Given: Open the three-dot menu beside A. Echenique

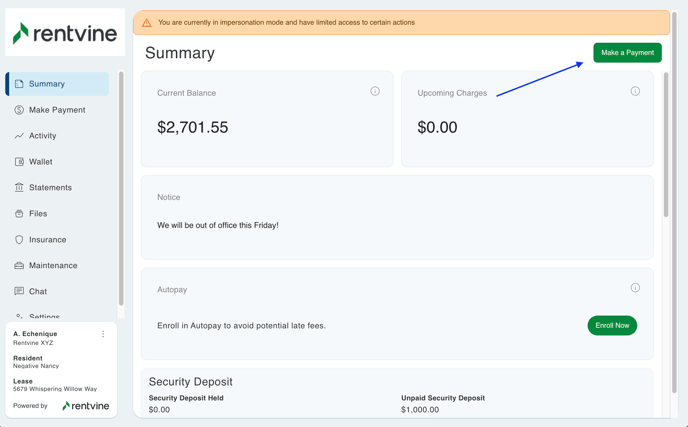Looking at the screenshot, I should (x=103, y=334).
